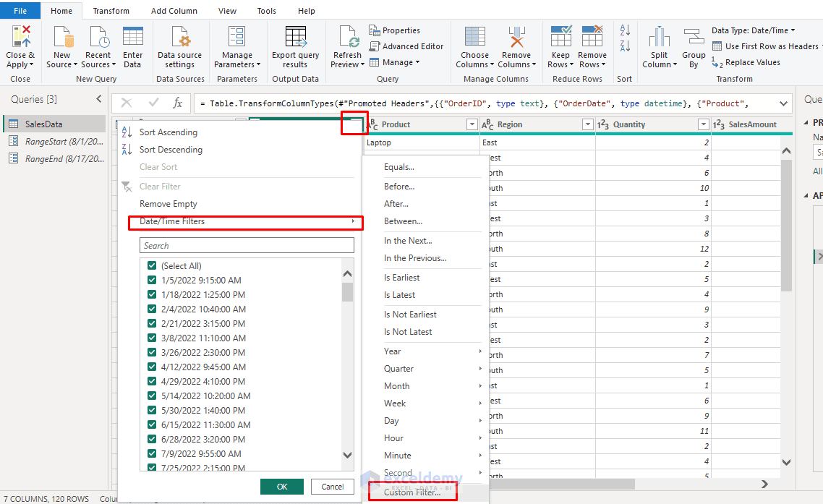Uncheck the 4/12/2022 9:45:00 AM checkbox

152,367
